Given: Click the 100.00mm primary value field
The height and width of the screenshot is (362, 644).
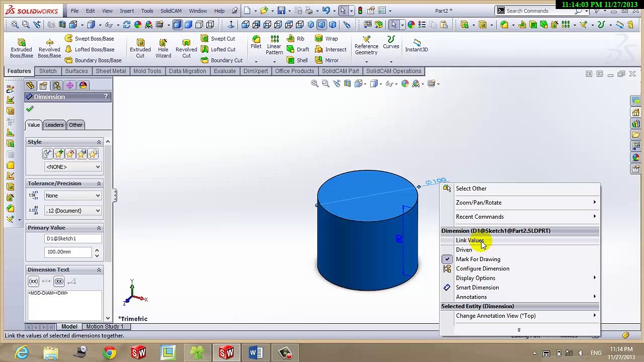Looking at the screenshot, I should coord(68,252).
